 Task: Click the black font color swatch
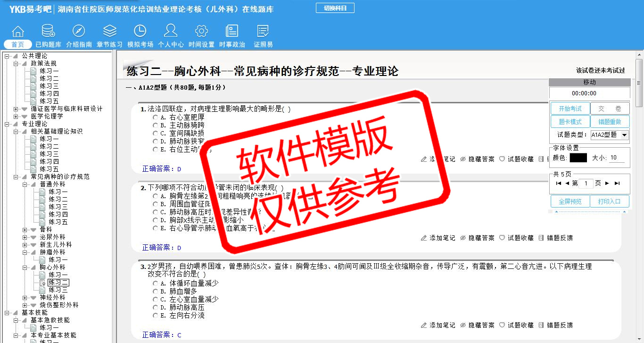[578, 158]
